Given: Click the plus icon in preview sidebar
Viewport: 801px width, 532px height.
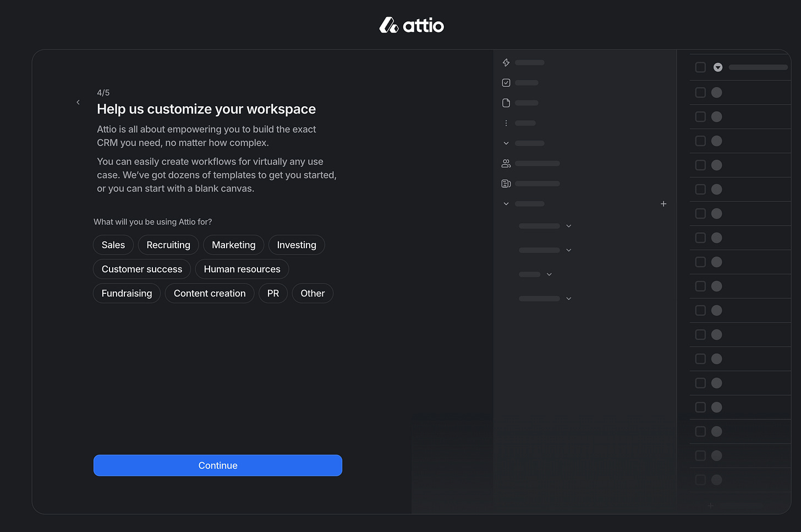Looking at the screenshot, I should pyautogui.click(x=663, y=204).
